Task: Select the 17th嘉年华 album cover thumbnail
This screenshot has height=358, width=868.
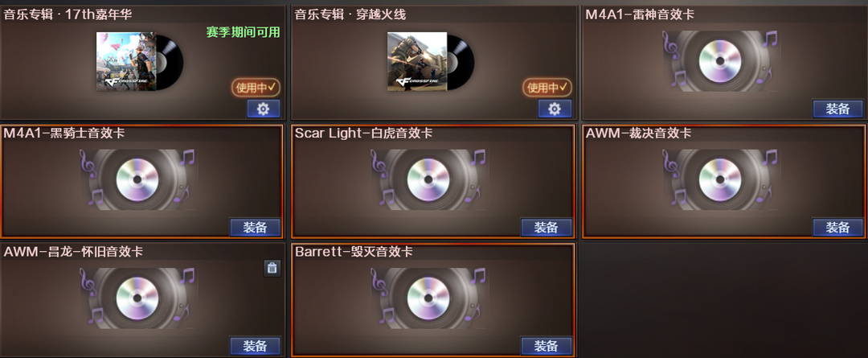Action: [x=126, y=61]
